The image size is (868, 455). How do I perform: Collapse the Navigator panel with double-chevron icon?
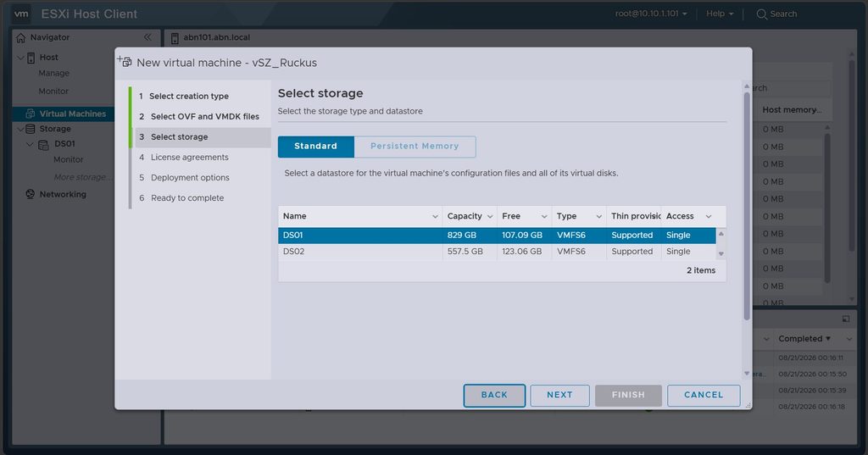coord(147,37)
